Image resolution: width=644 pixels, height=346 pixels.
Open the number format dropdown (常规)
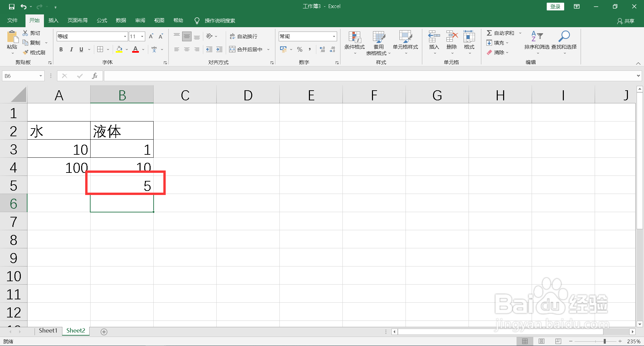click(x=334, y=36)
